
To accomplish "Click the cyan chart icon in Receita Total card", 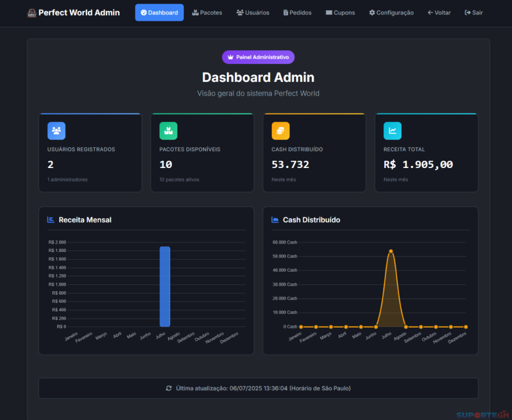I will click(x=392, y=130).
